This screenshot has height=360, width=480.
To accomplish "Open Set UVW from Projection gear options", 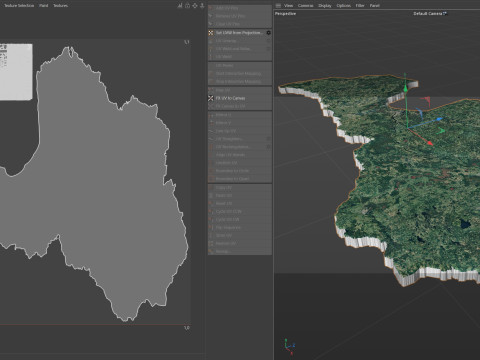I will click(x=269, y=33).
